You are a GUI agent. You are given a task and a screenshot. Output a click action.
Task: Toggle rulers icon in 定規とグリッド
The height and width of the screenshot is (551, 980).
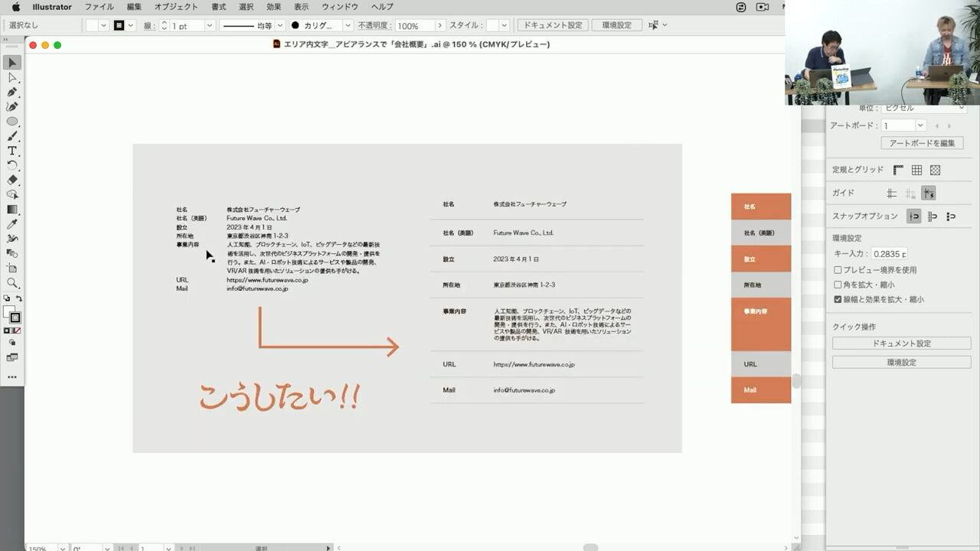click(898, 170)
